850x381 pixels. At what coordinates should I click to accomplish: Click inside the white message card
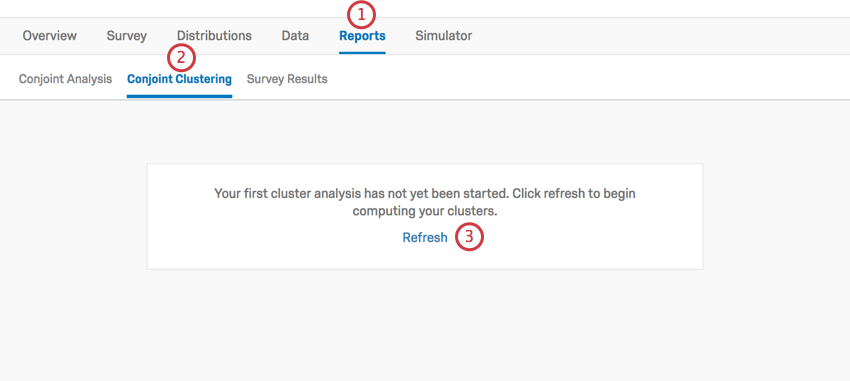(x=424, y=216)
